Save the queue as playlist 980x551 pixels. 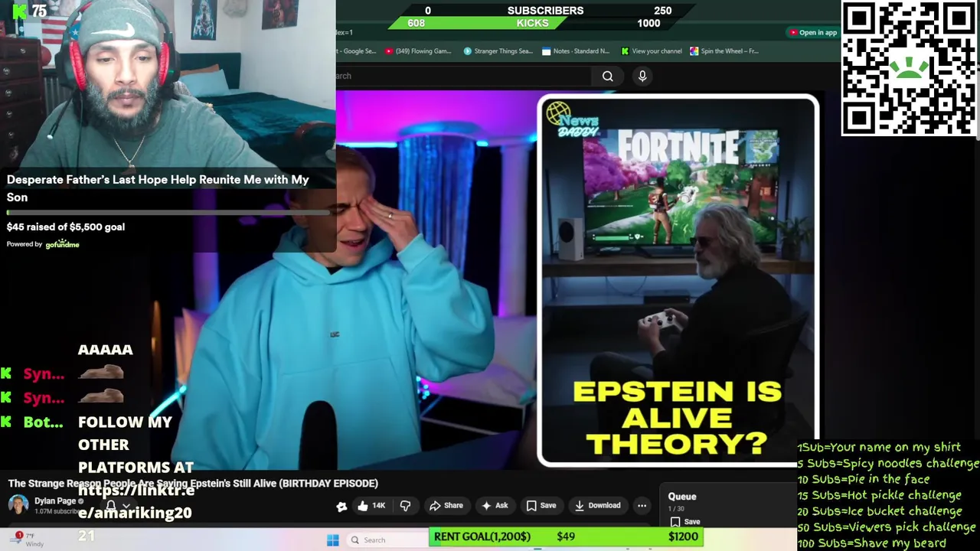point(685,522)
